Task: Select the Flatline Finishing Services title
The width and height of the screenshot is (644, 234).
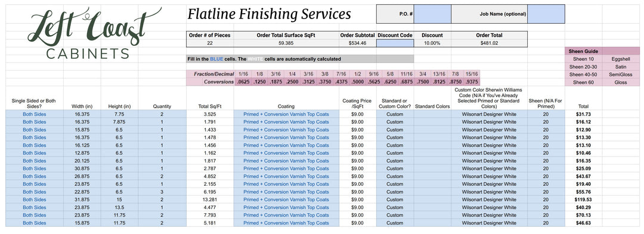Action: coord(269,14)
